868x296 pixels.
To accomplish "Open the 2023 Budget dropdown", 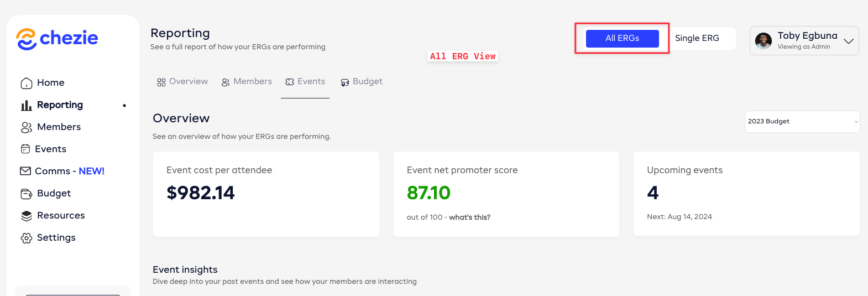I will coord(802,121).
